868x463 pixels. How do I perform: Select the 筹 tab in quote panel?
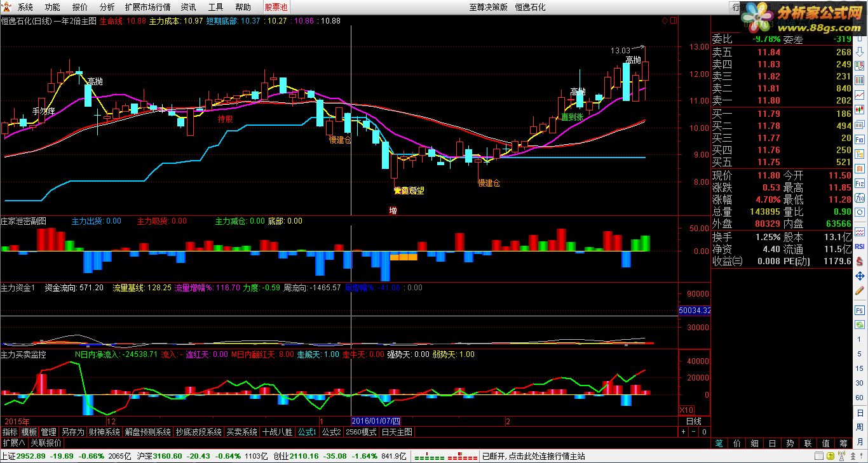(x=843, y=443)
